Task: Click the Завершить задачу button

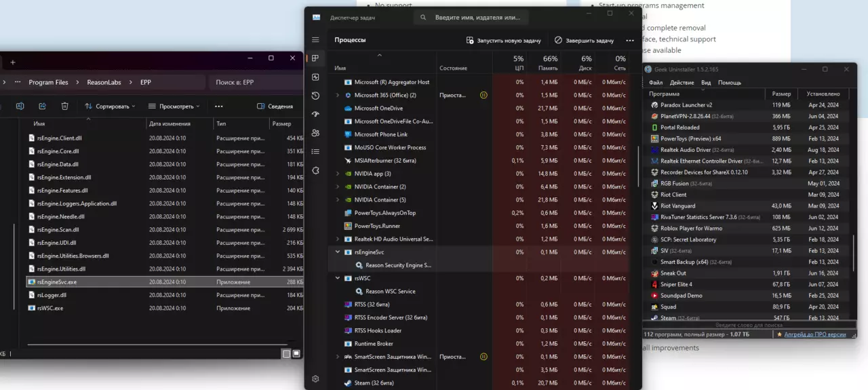Action: (x=584, y=41)
